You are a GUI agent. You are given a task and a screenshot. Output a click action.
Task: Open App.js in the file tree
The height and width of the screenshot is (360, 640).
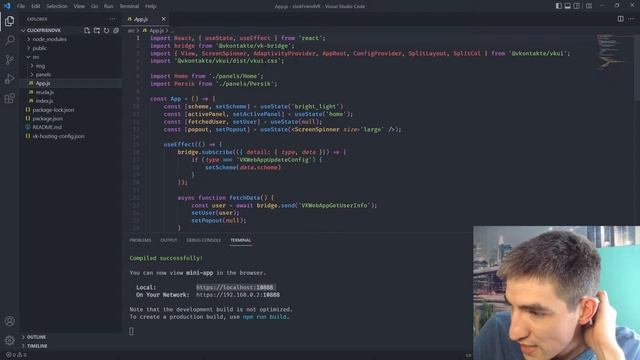click(71, 83)
